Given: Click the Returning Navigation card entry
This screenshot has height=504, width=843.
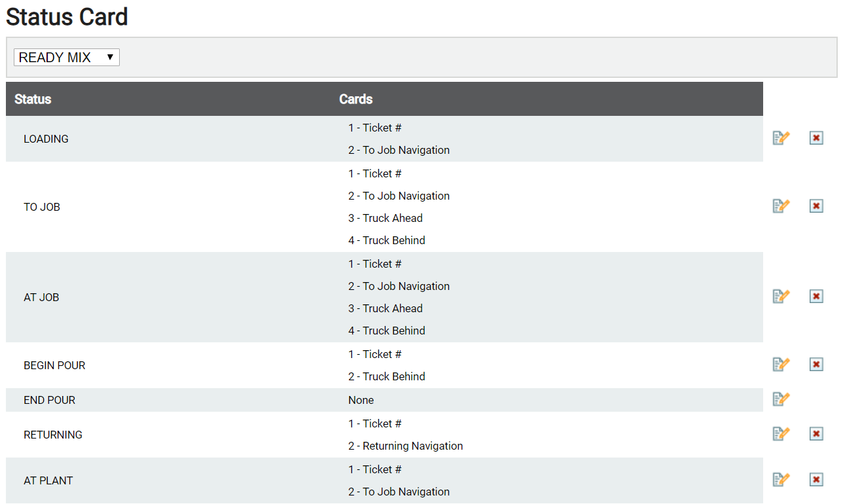Looking at the screenshot, I should 406,446.
